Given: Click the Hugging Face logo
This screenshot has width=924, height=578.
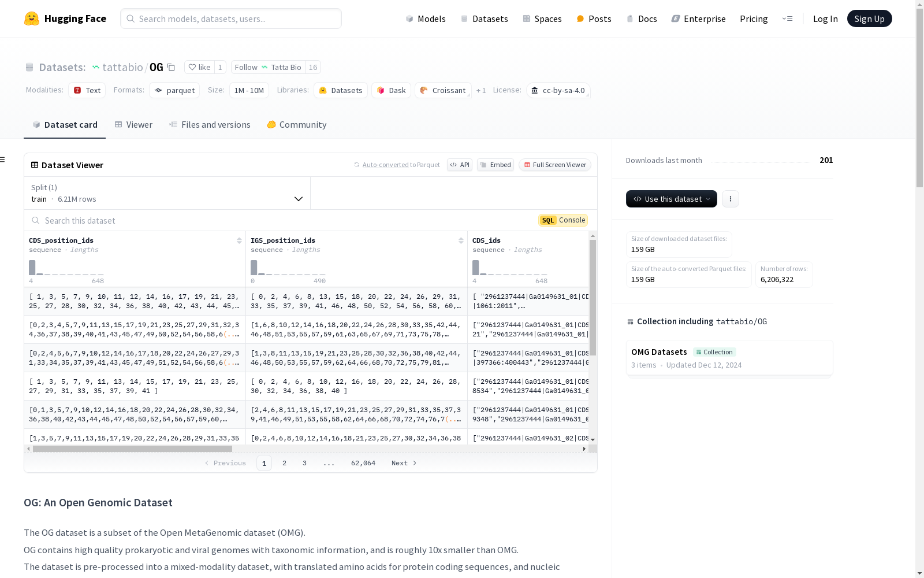Looking at the screenshot, I should point(65,18).
